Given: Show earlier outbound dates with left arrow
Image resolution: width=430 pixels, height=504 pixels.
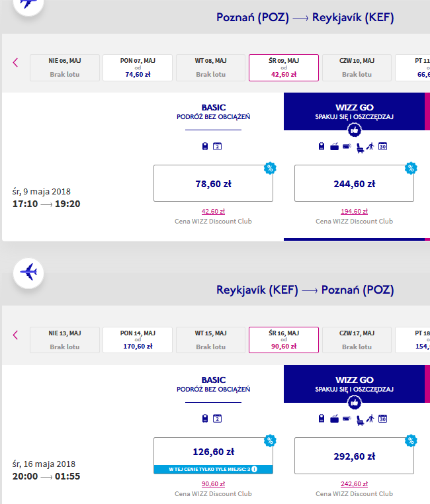Looking at the screenshot, I should (x=15, y=62).
